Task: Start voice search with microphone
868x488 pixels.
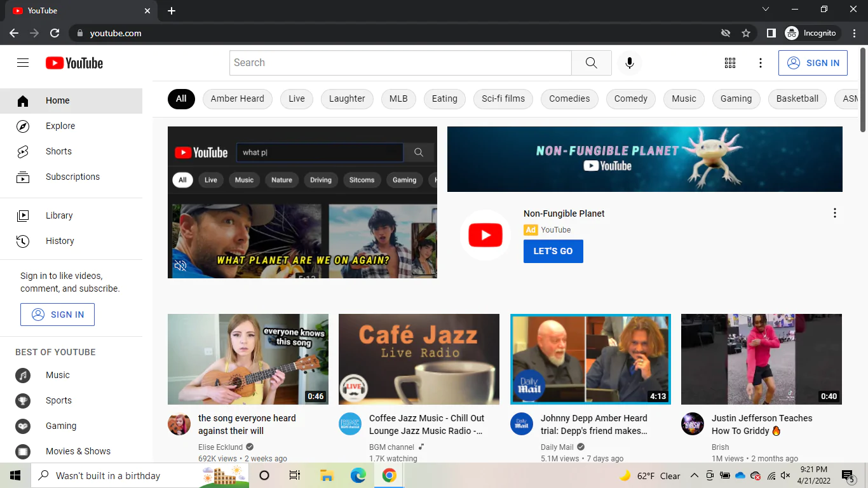Action: (629, 63)
